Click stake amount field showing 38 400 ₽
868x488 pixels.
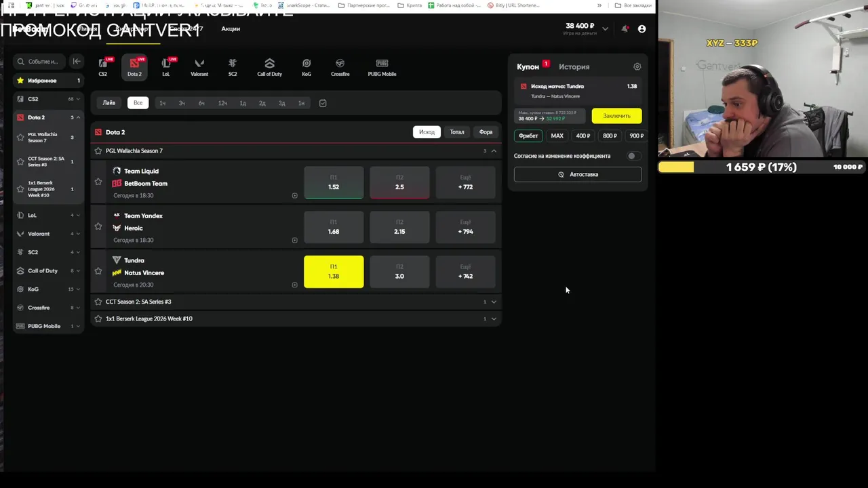coord(551,116)
